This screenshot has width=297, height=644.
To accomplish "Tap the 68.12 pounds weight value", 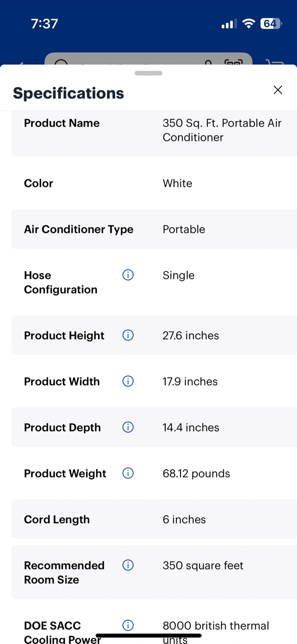I will (196, 474).
